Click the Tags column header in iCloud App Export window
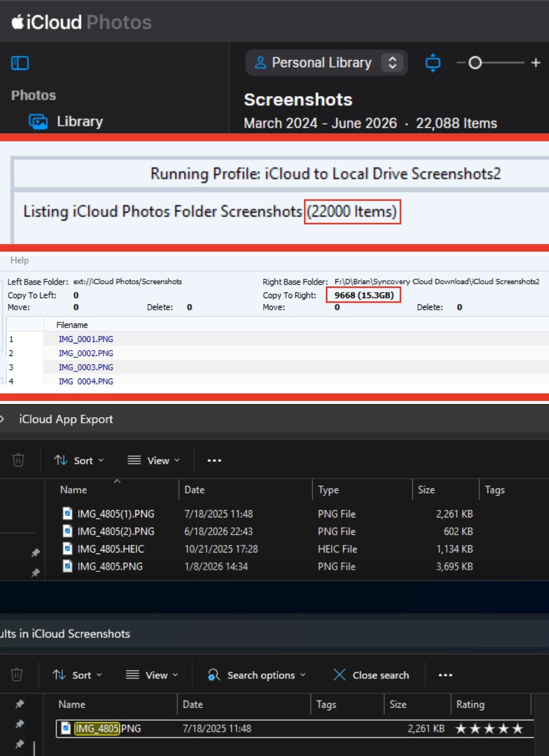This screenshot has width=549, height=756. [x=495, y=489]
